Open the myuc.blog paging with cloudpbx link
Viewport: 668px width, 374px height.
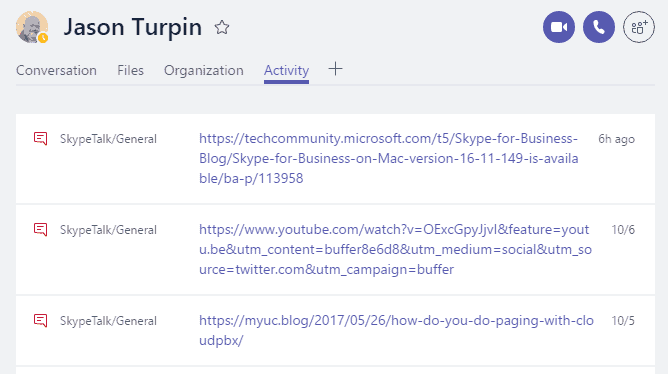[396, 330]
